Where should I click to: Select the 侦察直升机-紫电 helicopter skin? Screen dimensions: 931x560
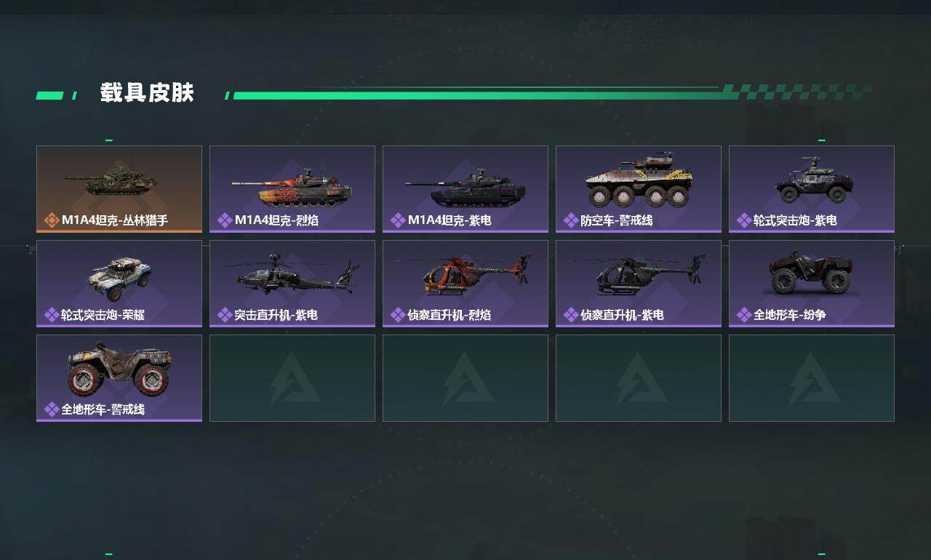[x=639, y=284]
